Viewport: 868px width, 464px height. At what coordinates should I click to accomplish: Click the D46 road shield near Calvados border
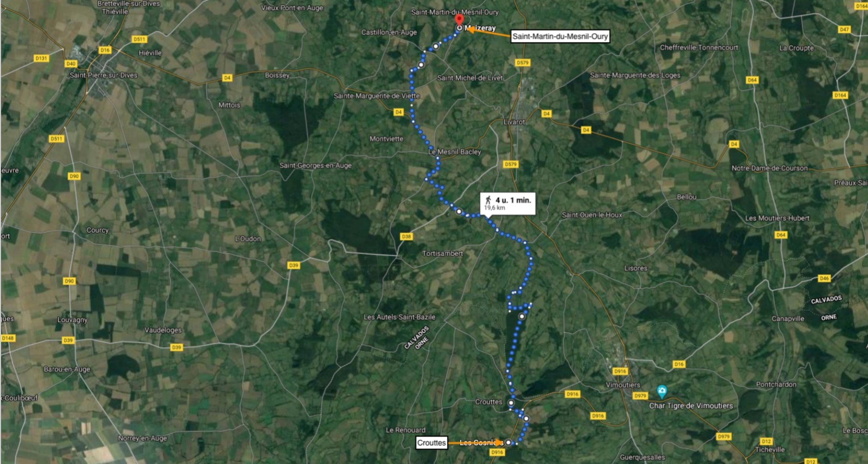coord(824,279)
